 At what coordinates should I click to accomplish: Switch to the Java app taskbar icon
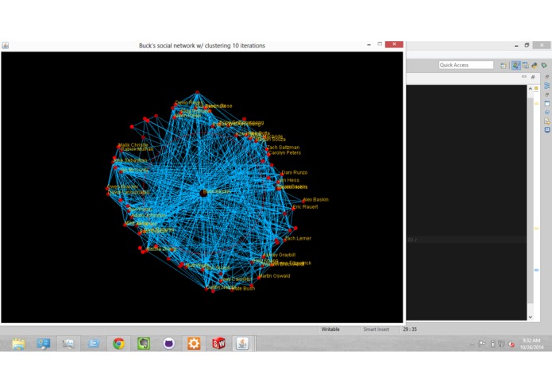point(242,344)
